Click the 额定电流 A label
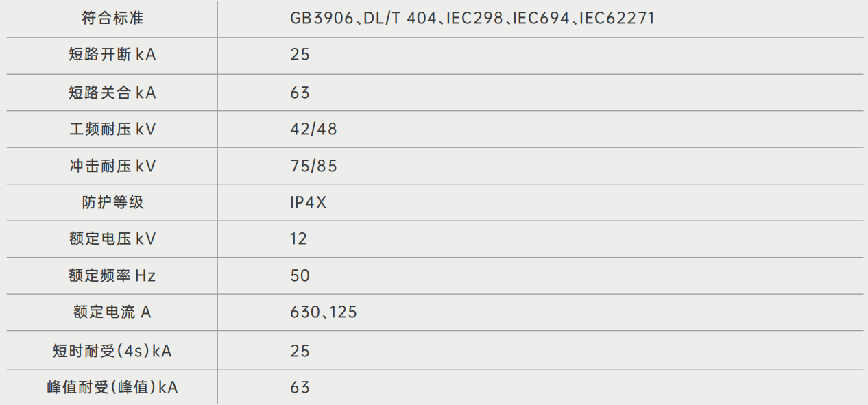868x405 pixels. (x=112, y=312)
